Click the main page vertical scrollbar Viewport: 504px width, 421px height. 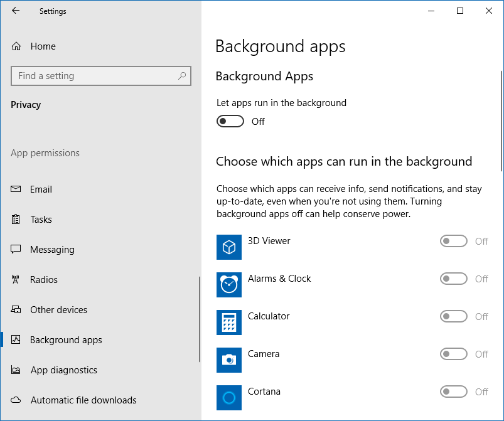coord(501,119)
